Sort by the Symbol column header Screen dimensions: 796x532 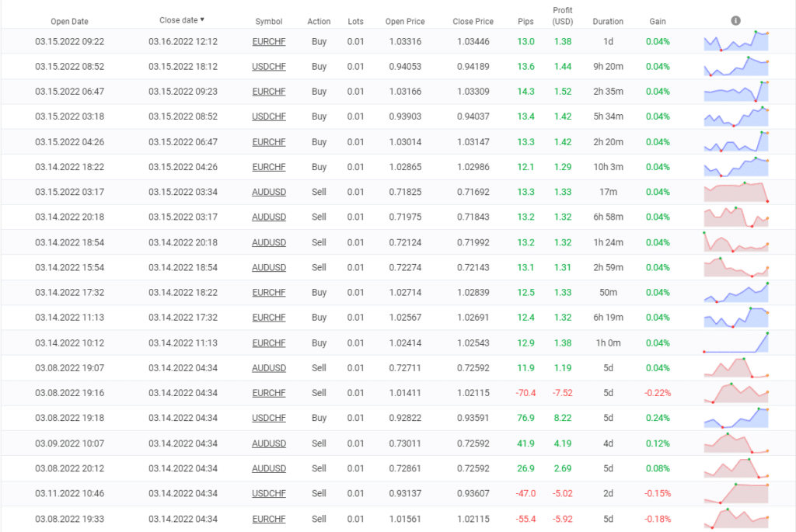coord(269,22)
